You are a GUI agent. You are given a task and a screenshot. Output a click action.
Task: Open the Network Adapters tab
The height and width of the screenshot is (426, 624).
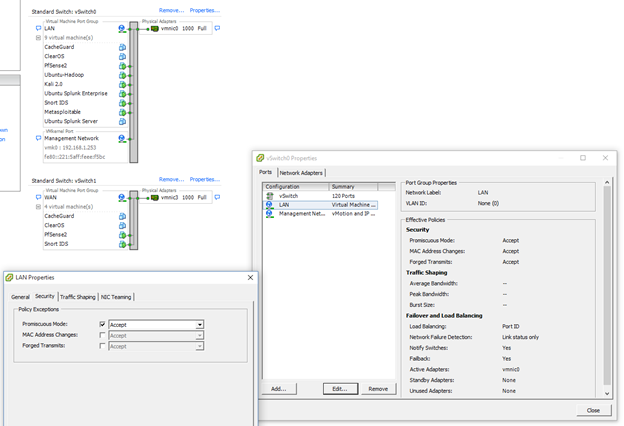[299, 172]
